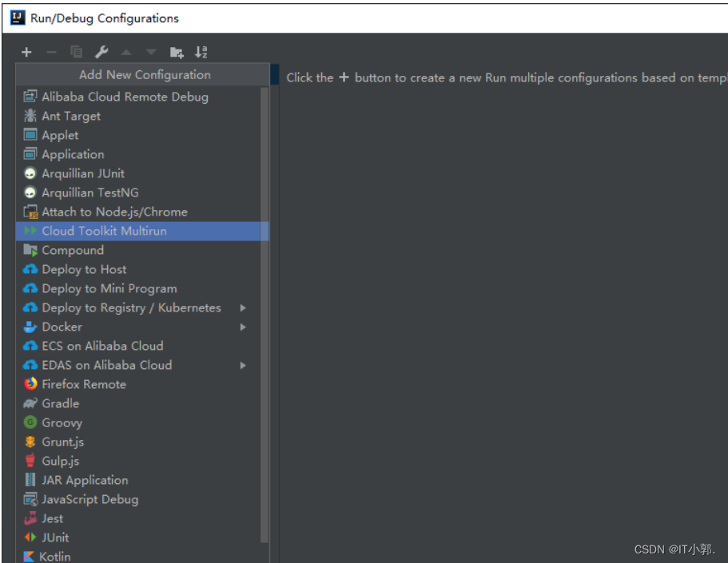Screen dimensions: 728x563
Task: Click the Compound configuration folder icon
Action: [30, 250]
